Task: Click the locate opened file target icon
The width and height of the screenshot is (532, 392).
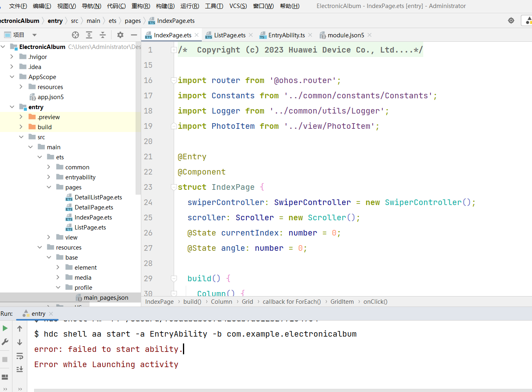Action: click(x=75, y=35)
